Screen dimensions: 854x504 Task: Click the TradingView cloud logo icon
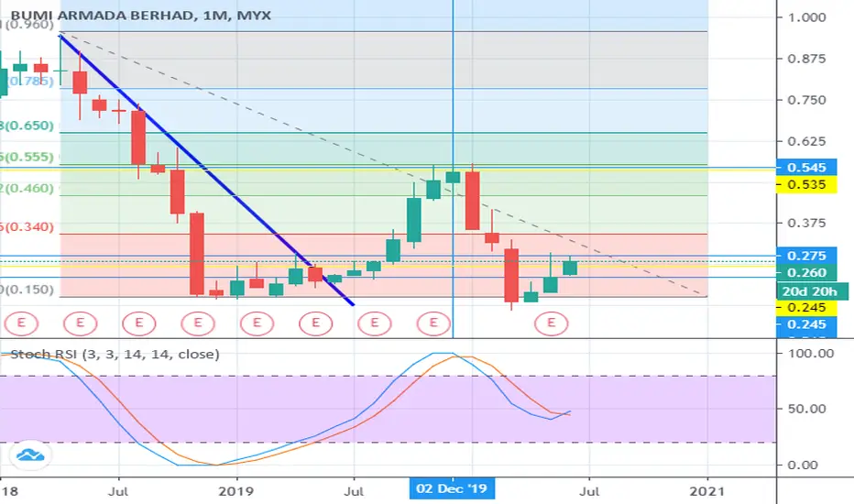coord(30,455)
